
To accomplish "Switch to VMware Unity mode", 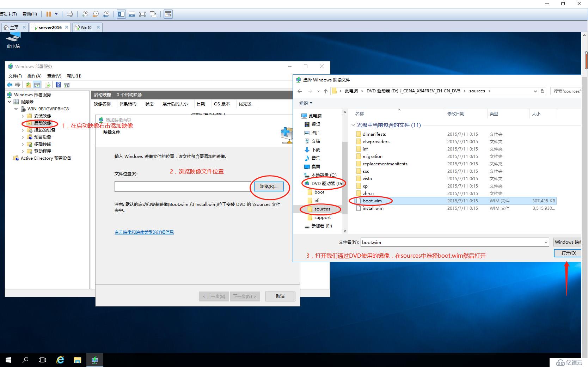I will [153, 14].
